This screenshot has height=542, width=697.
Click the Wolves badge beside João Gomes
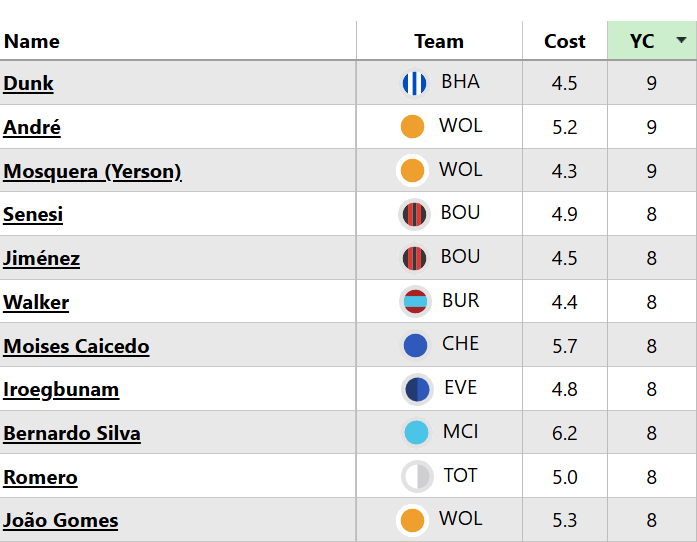pos(412,520)
